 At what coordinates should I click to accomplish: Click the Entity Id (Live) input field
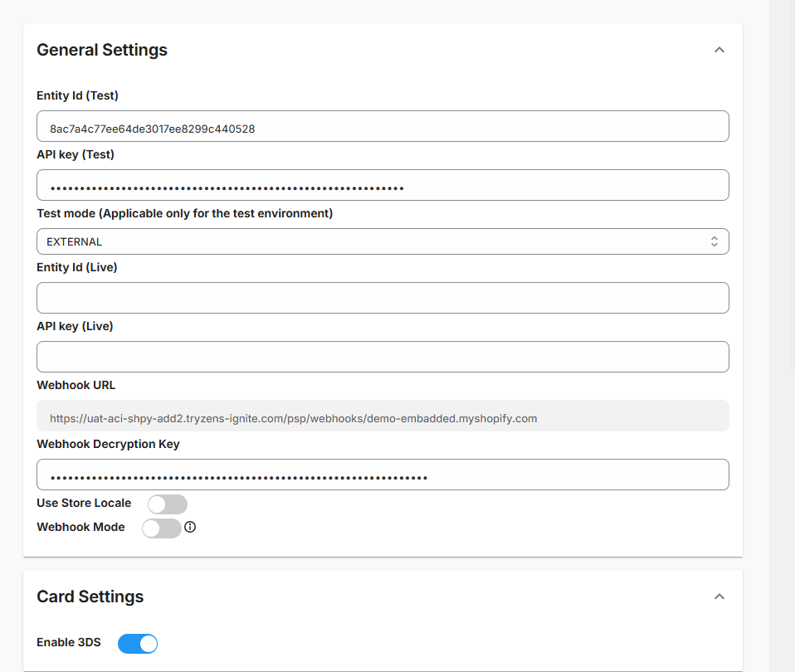coord(383,298)
